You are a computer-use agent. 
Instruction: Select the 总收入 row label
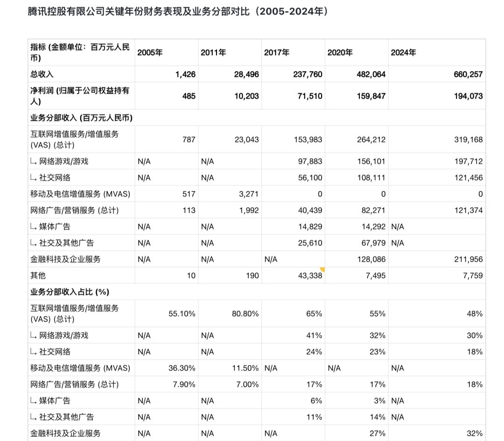42,74
